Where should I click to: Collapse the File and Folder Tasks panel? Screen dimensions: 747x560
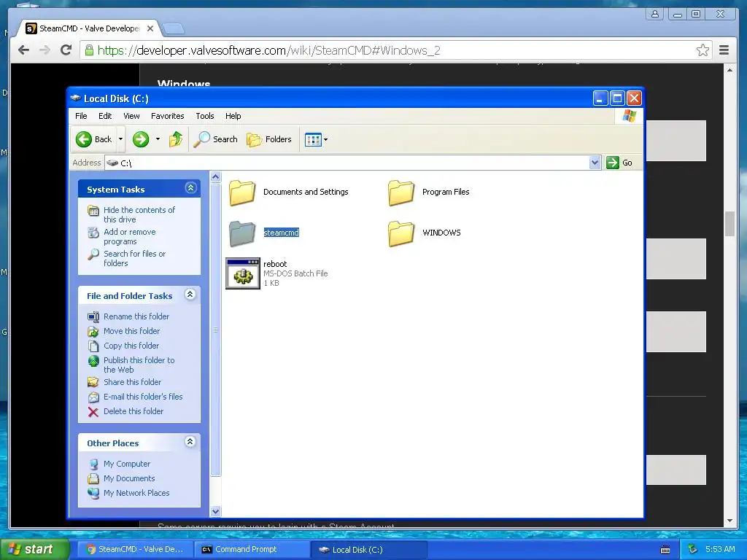[190, 295]
